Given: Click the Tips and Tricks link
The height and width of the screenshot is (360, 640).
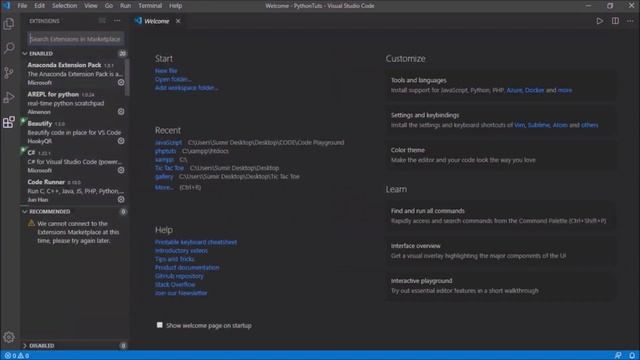Looking at the screenshot, I should point(175,259).
